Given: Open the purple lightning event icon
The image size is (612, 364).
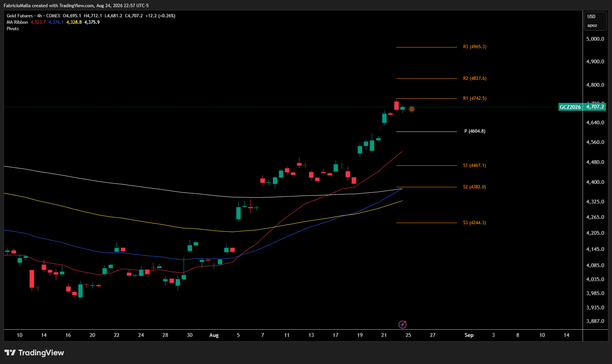Looking at the screenshot, I should [x=403, y=324].
